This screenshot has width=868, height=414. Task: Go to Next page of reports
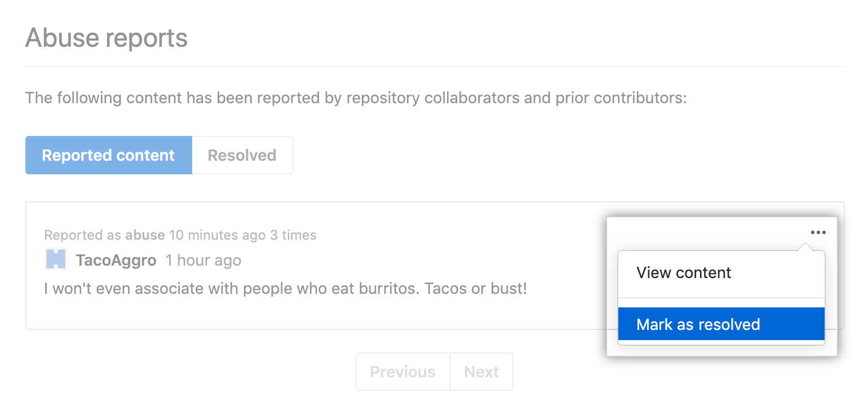[481, 372]
